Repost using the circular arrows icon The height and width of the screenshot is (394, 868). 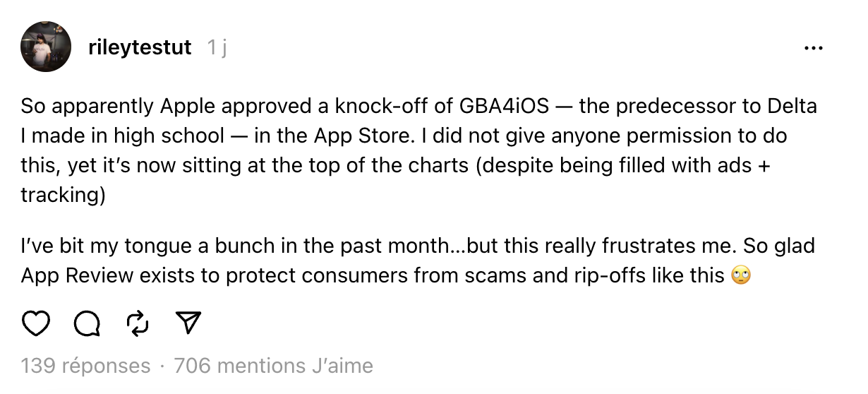coord(137,323)
